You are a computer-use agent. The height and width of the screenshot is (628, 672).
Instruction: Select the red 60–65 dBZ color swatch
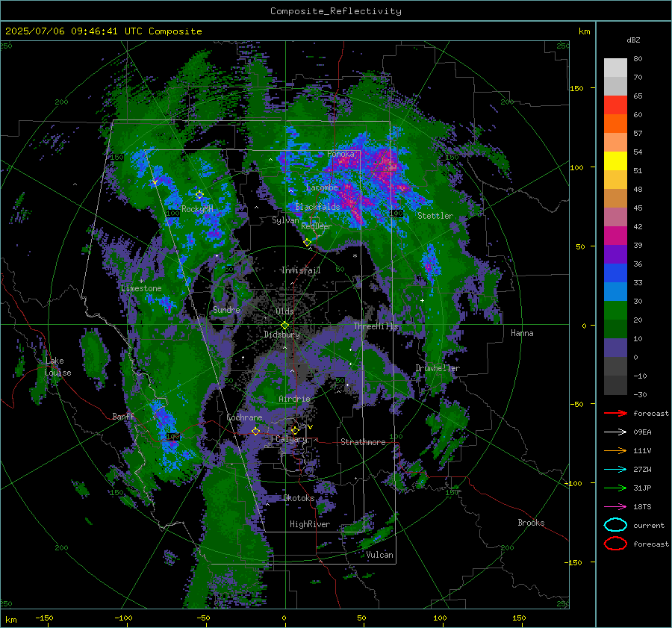(615, 105)
